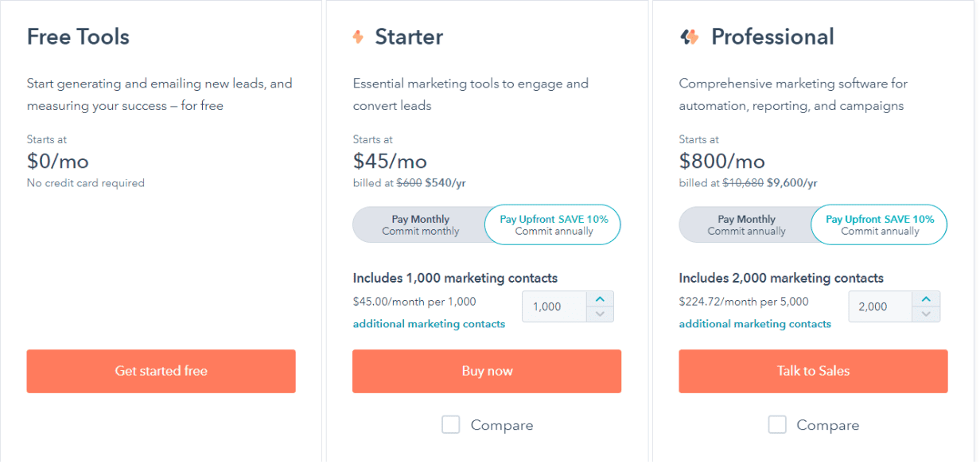Viewport: 980px width, 476px height.
Task: Tick the Compare checkbox under Professional
Action: pyautogui.click(x=777, y=424)
